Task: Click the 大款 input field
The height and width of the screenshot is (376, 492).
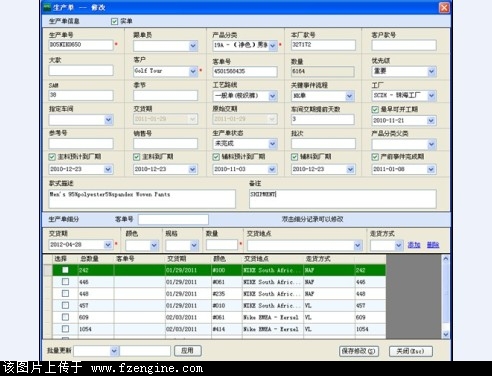Action: pos(81,70)
